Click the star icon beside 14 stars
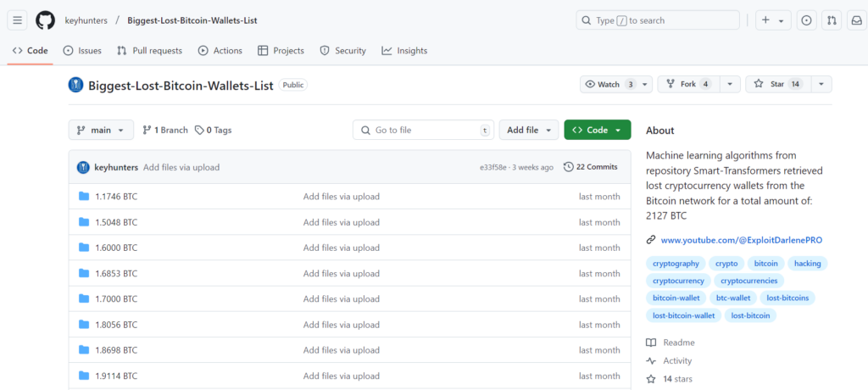 [x=651, y=379]
